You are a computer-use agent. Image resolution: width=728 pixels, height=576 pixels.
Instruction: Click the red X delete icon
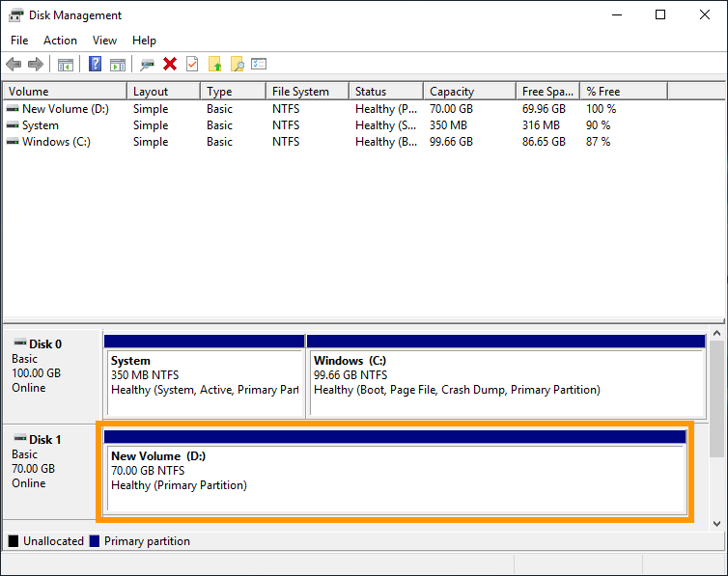[170, 65]
